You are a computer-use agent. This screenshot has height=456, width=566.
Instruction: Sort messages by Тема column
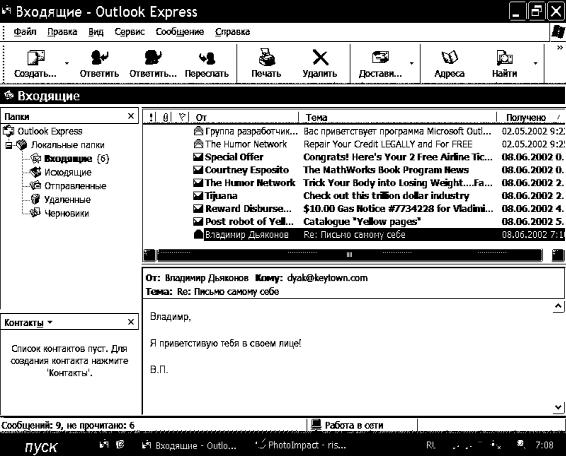pyautogui.click(x=398, y=117)
